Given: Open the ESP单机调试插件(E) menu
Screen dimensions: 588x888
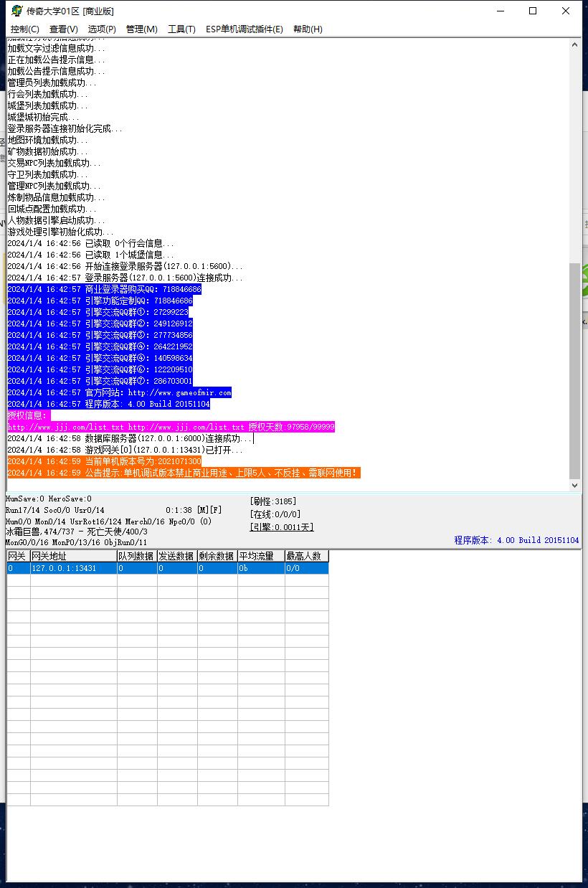Looking at the screenshot, I should pos(245,29).
